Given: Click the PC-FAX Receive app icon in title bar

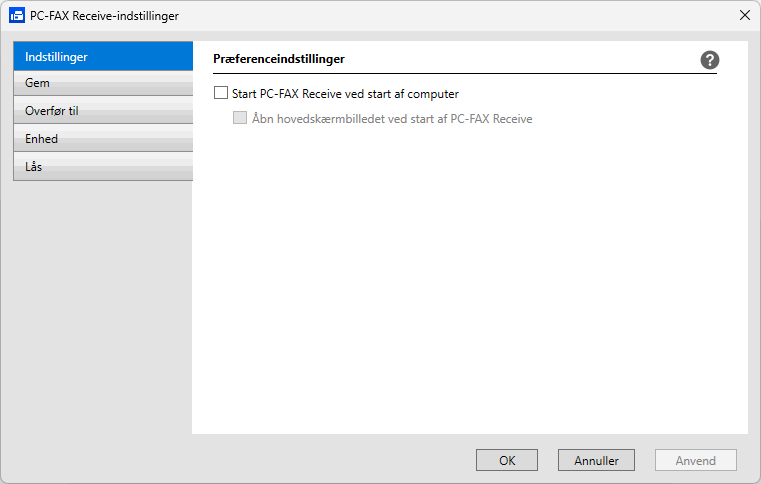Looking at the screenshot, I should click(x=17, y=16).
